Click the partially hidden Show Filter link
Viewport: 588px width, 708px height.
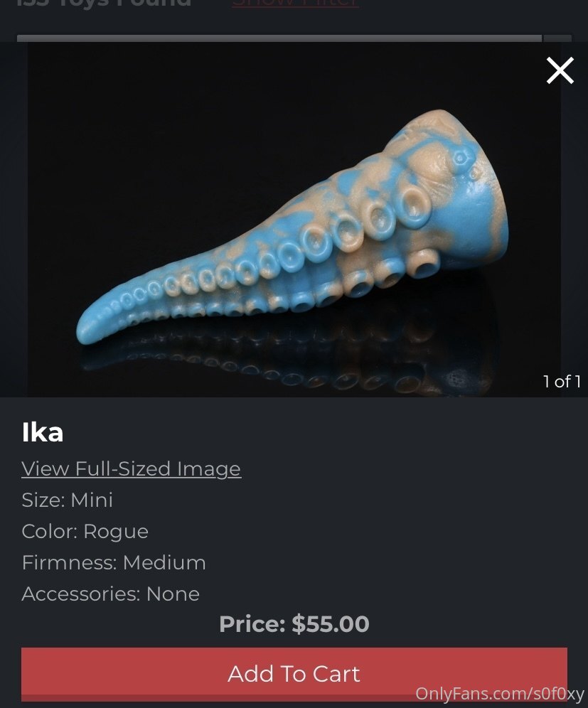[x=295, y=4]
